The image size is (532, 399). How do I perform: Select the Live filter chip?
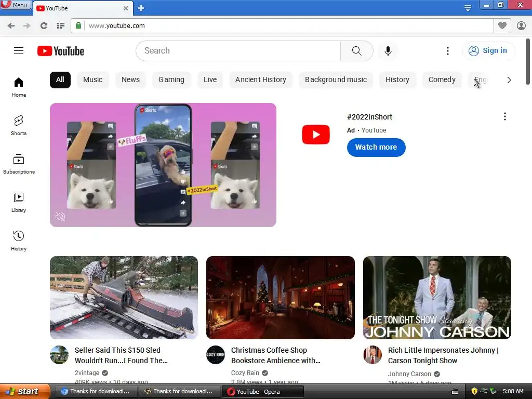(x=210, y=79)
